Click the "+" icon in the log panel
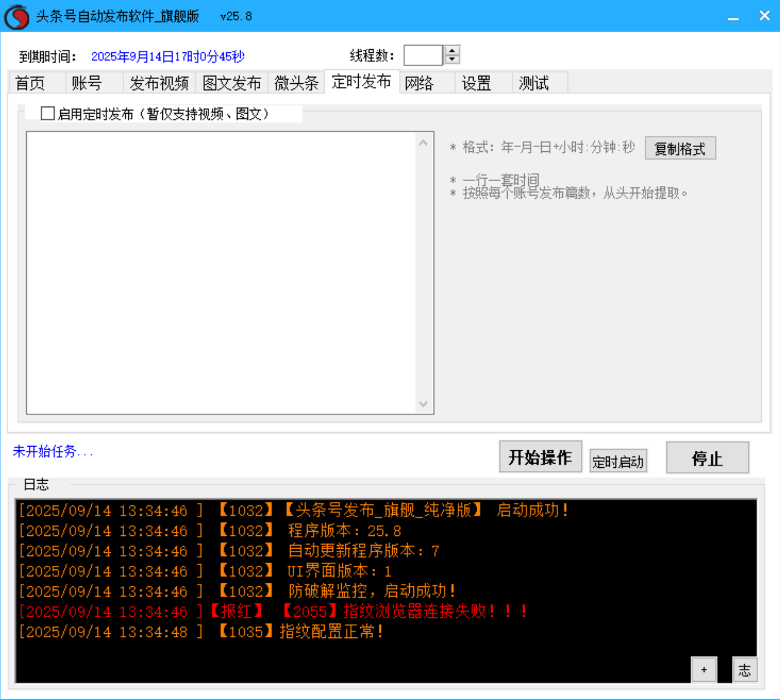 tap(705, 669)
